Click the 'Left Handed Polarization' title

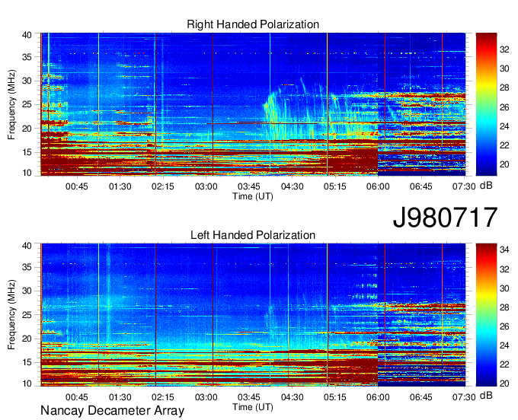pyautogui.click(x=253, y=235)
